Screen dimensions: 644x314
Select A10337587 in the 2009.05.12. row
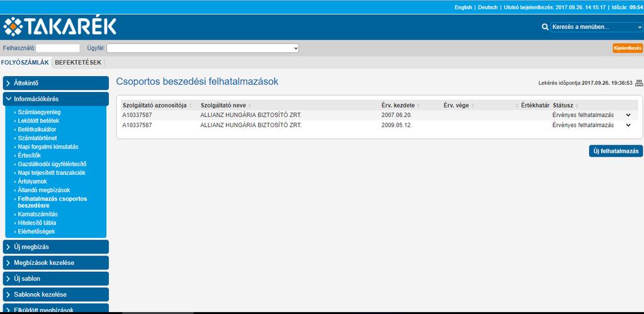click(137, 125)
